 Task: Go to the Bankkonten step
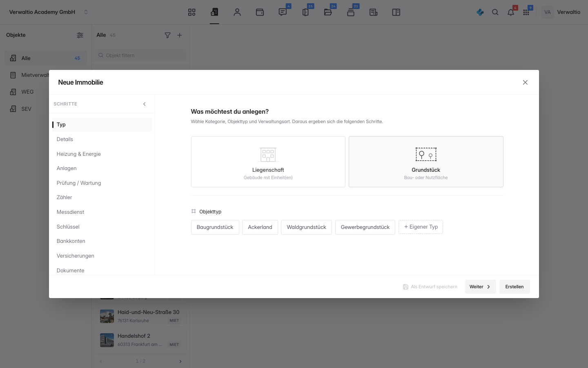click(x=102, y=241)
